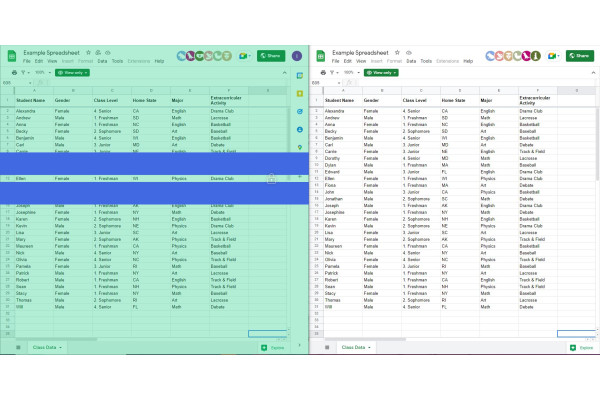Screen dimensions: 600x400
Task: Open Keep notes side panel icon
Action: [x=300, y=93]
